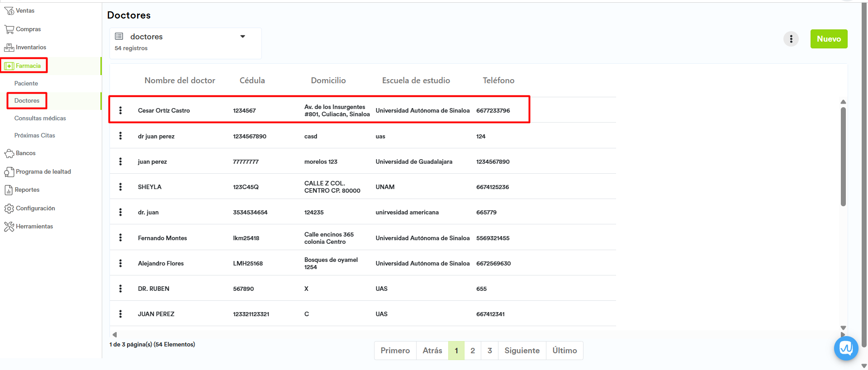Select Paciente in the Farmacia submenu

[26, 83]
